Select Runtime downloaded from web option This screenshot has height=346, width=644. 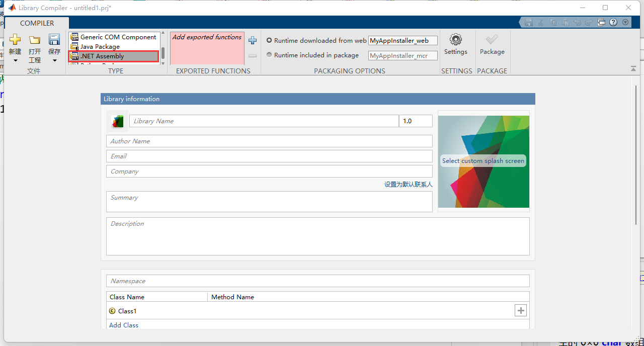(x=269, y=40)
